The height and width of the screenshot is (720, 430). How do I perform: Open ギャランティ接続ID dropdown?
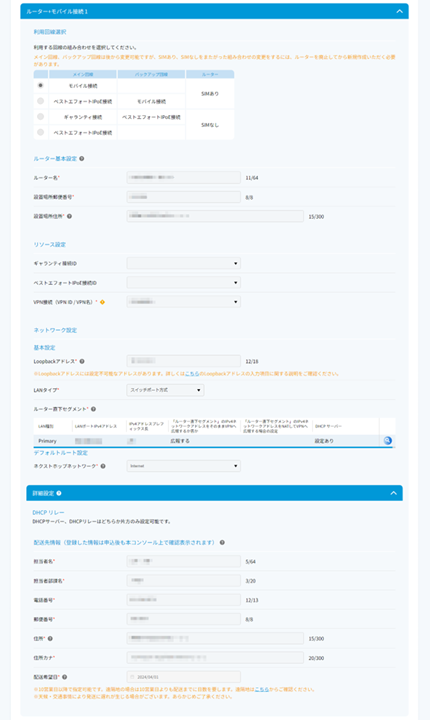click(x=183, y=264)
